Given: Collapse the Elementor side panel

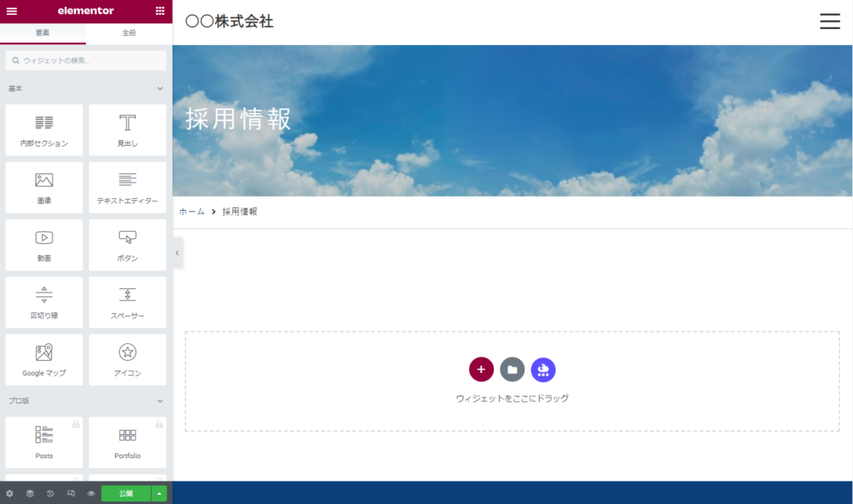Looking at the screenshot, I should tap(177, 253).
